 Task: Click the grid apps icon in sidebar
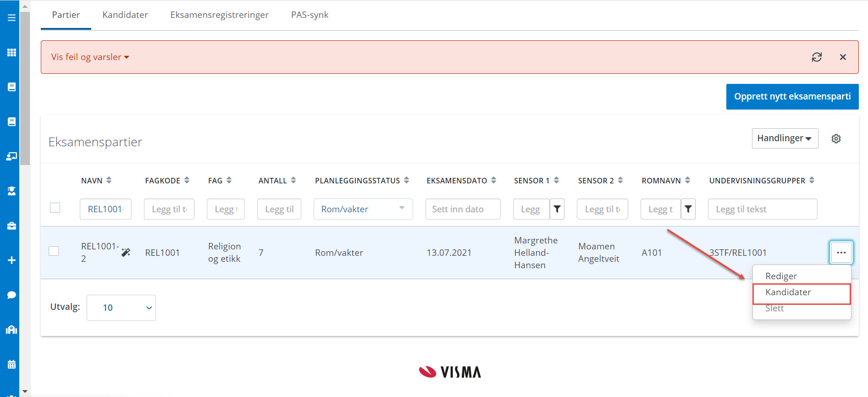click(11, 52)
